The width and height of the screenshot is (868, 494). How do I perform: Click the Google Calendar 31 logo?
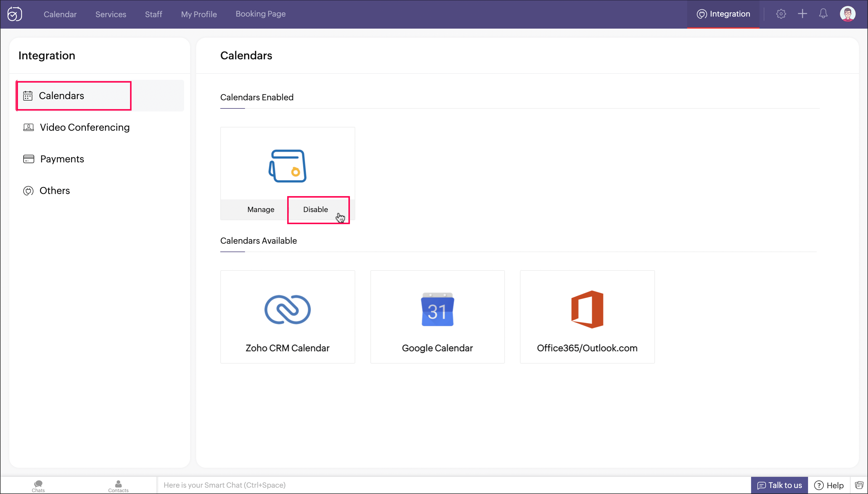(x=437, y=309)
